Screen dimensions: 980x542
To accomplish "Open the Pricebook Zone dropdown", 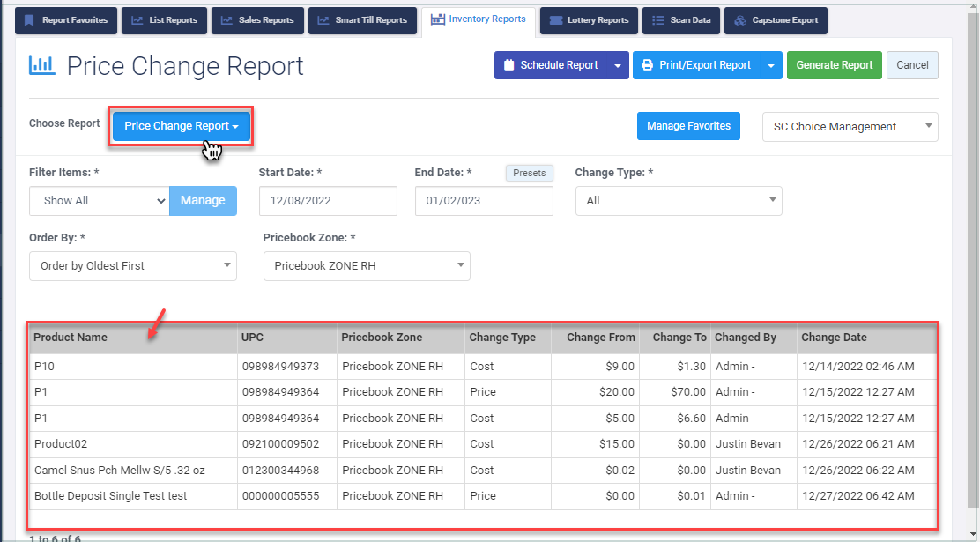I will 367,266.
